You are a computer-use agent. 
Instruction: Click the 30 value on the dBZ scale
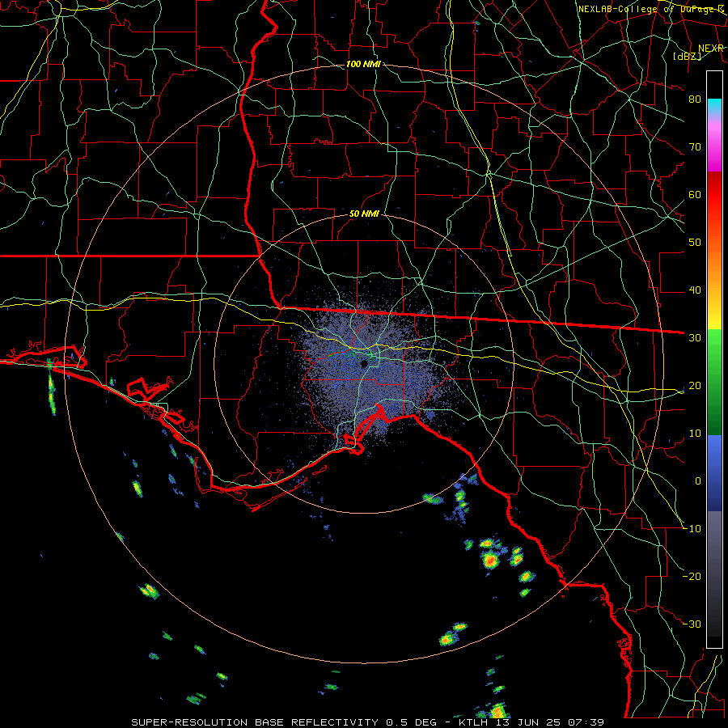point(695,337)
